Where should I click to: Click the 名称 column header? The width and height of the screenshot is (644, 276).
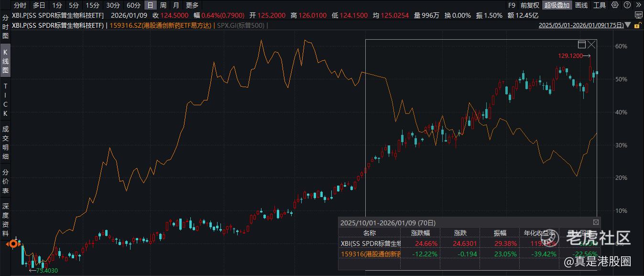(370, 233)
